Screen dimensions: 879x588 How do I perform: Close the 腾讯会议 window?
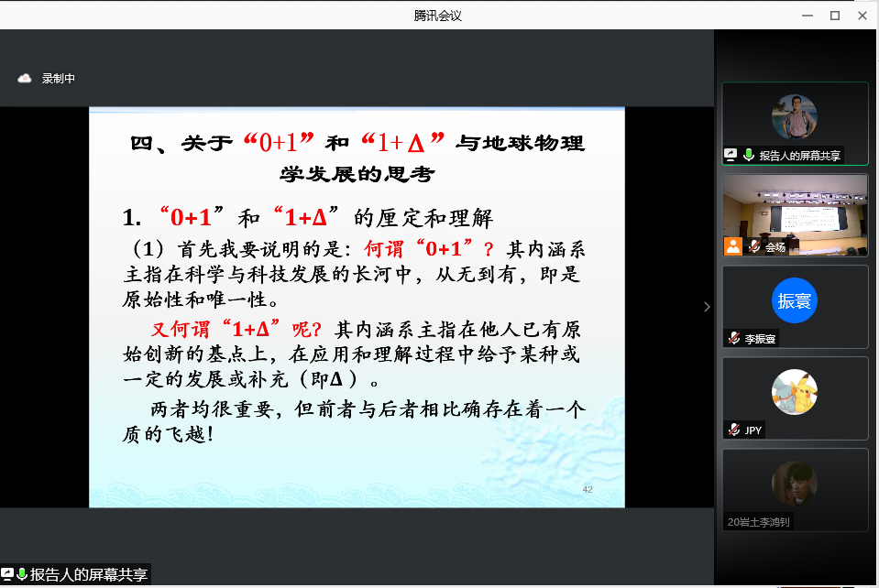tap(863, 16)
